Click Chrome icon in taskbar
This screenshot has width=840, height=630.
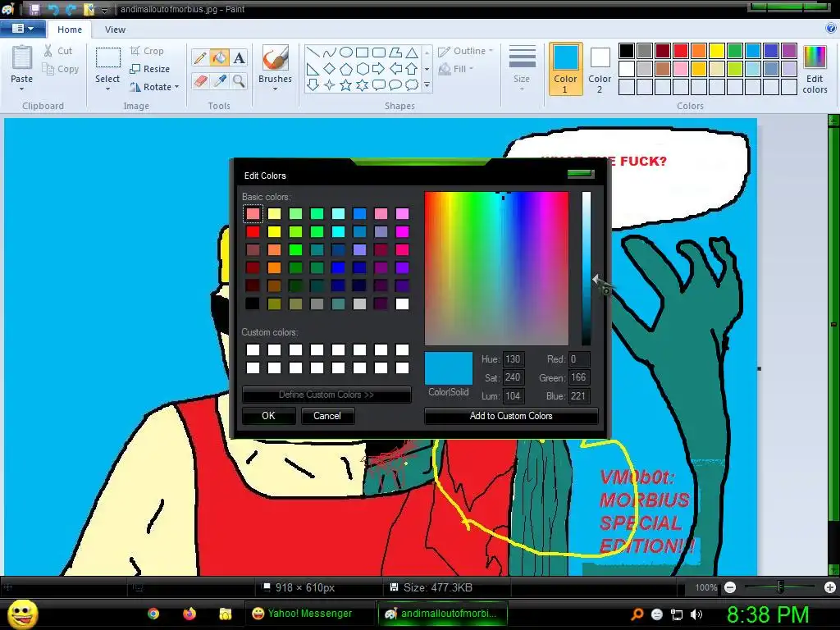coord(153,614)
